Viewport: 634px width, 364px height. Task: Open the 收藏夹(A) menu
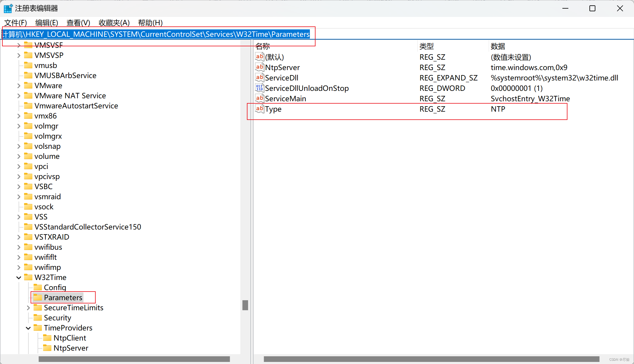point(114,23)
